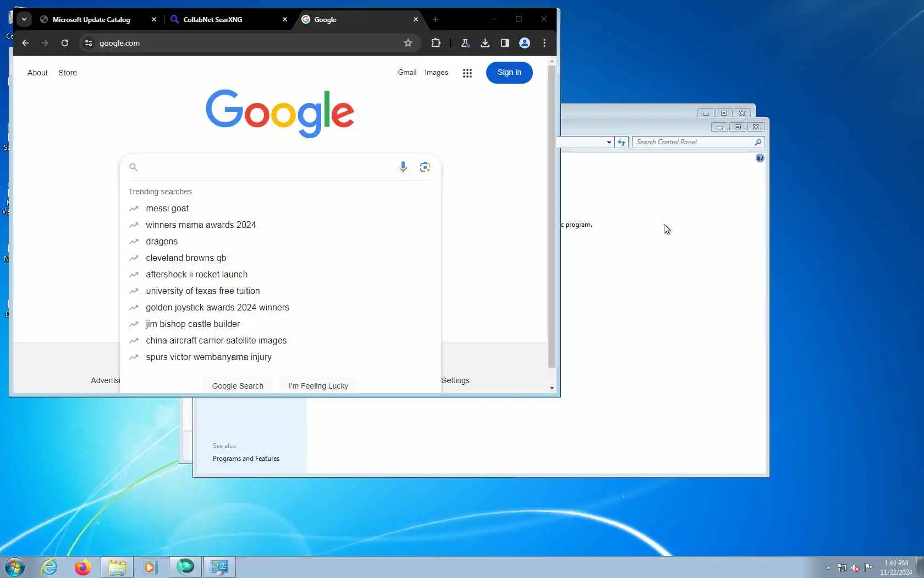Bookmark this tab with the star icon
This screenshot has width=924, height=578.
coord(408,43)
